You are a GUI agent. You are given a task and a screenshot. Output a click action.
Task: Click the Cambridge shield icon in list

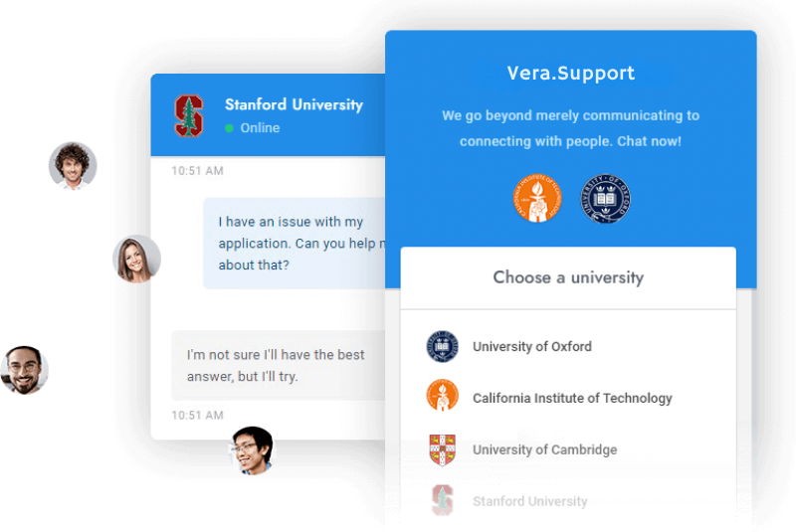pos(442,449)
